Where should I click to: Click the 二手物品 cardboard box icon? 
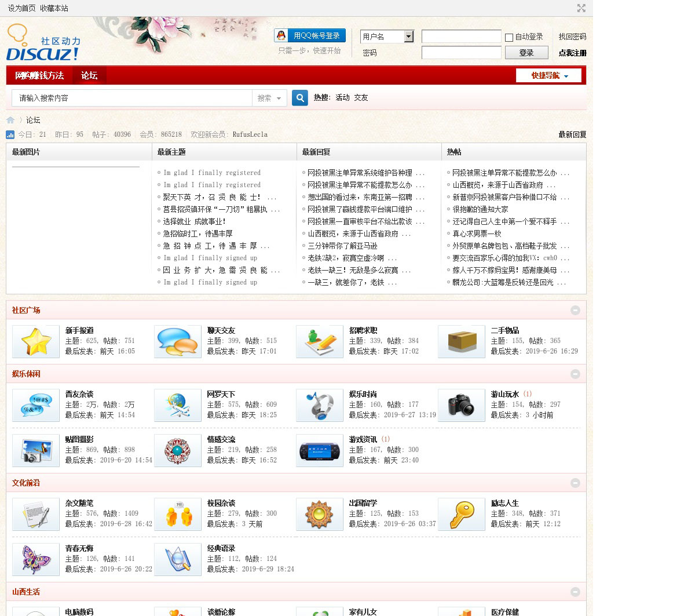point(462,341)
